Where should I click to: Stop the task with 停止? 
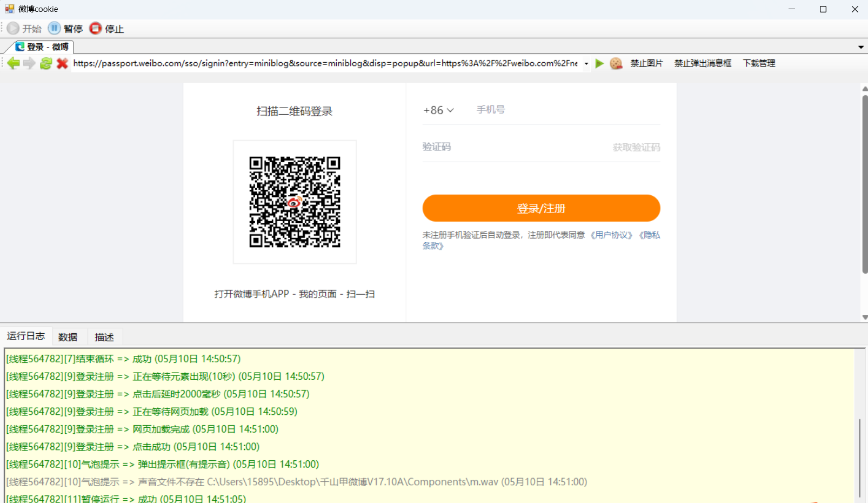click(x=106, y=29)
